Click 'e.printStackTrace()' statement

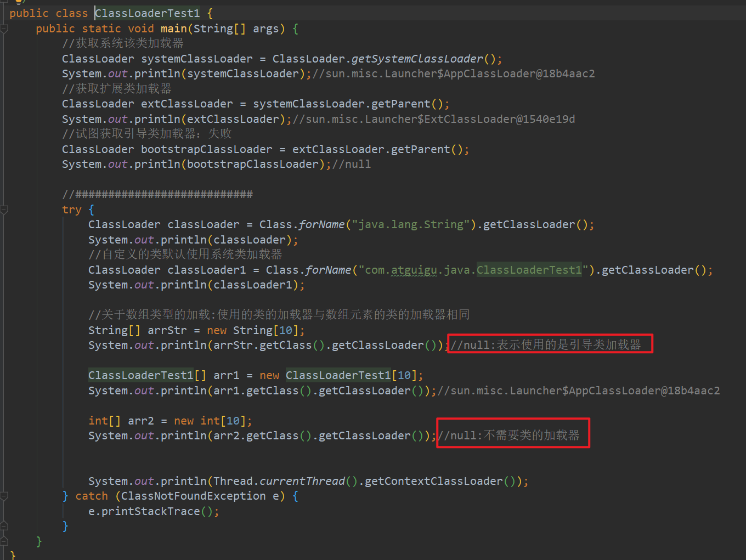pos(154,511)
